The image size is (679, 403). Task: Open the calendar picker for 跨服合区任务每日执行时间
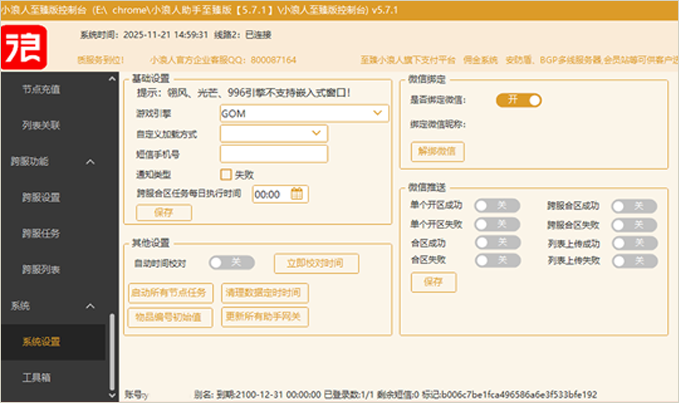(x=297, y=194)
